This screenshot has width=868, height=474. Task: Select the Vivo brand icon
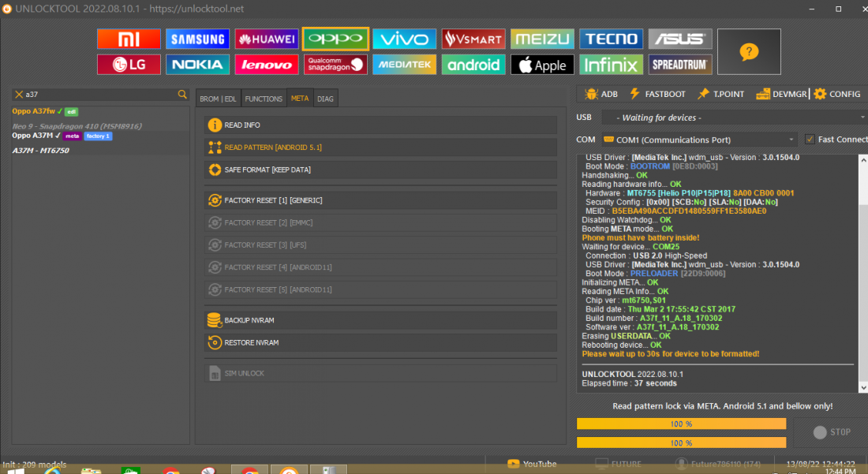click(405, 39)
